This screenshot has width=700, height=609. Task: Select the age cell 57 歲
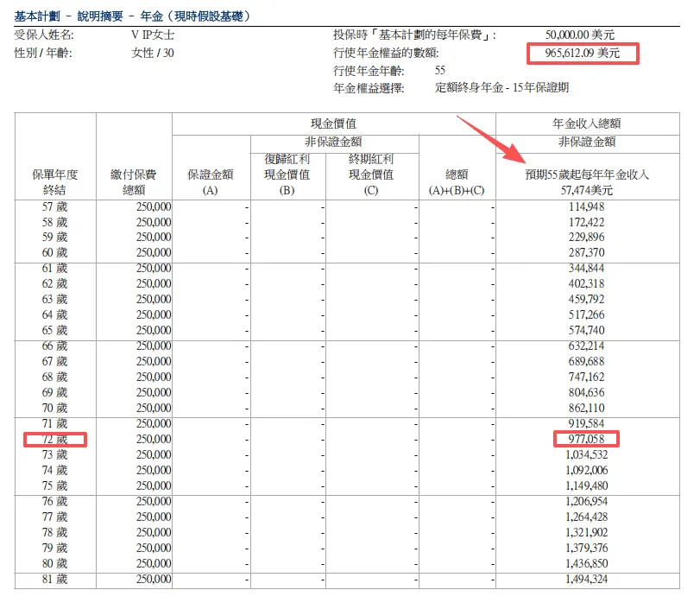pyautogui.click(x=55, y=206)
